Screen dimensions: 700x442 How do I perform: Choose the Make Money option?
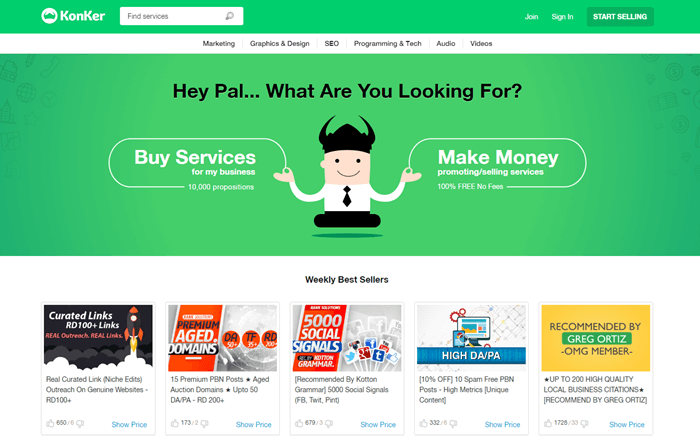[497, 163]
